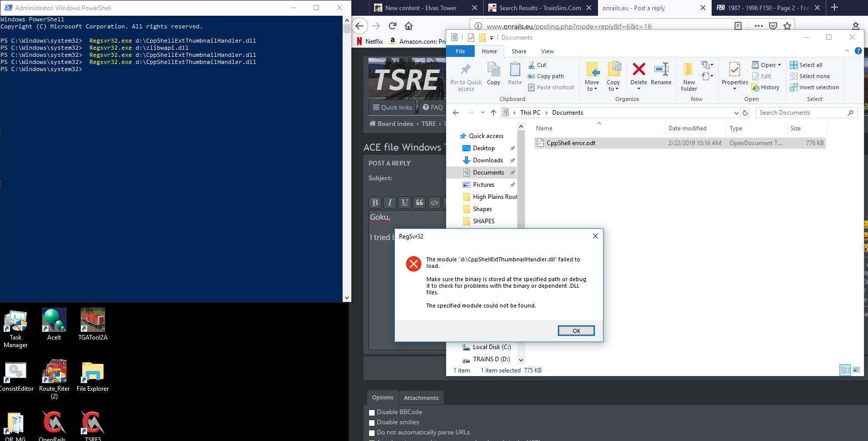
Task: Click Paste shortcut in the ribbon
Action: (551, 87)
